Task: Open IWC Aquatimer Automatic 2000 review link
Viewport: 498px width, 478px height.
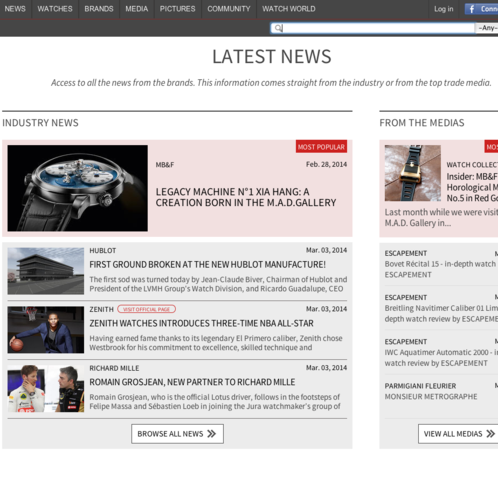Action: 441,358
